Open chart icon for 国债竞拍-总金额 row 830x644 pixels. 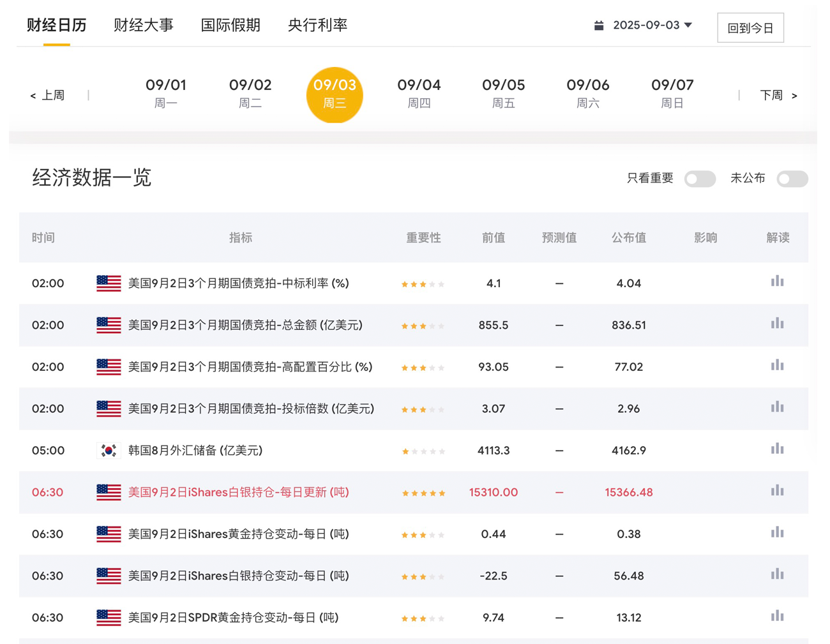tap(776, 324)
